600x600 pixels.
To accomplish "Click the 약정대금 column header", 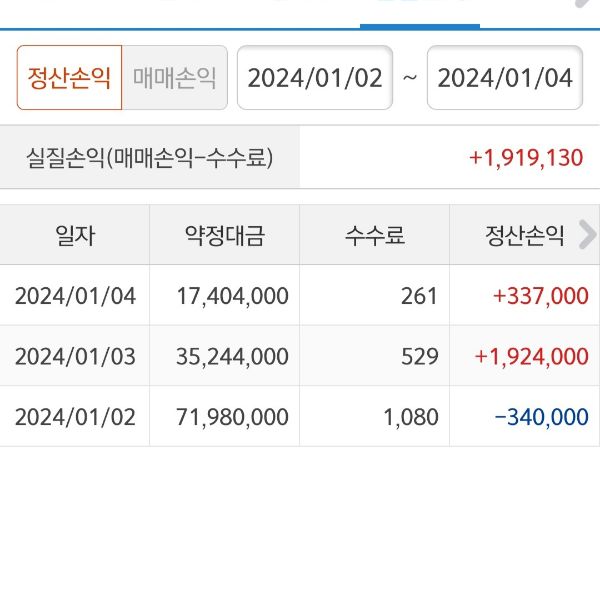I will tap(225, 235).
